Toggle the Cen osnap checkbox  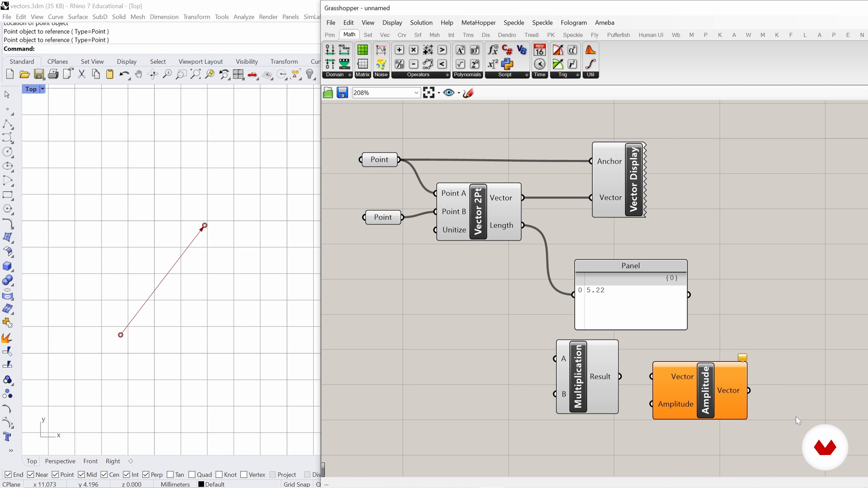point(104,474)
